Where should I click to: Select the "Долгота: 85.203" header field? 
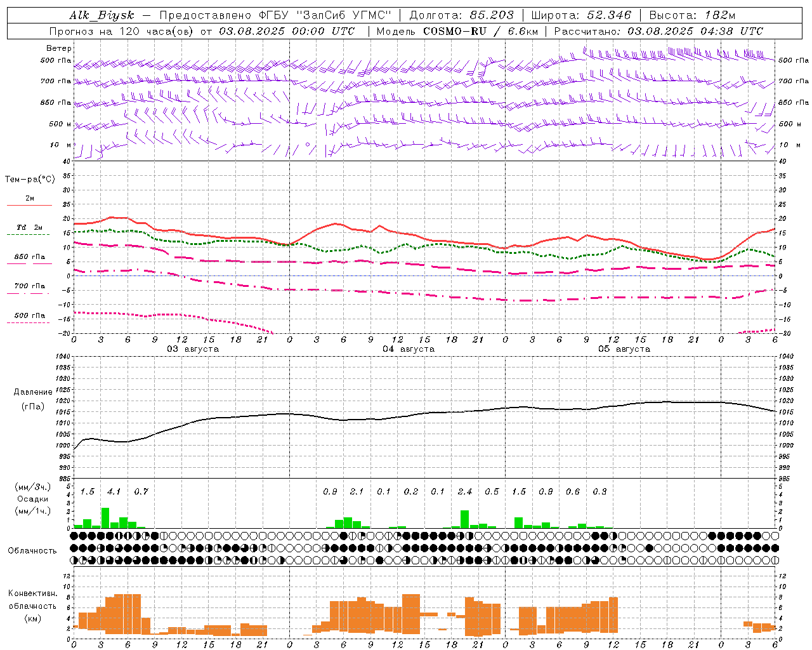[462, 15]
